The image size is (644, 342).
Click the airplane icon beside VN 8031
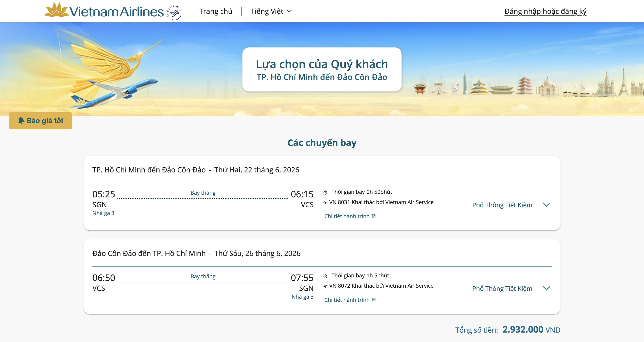[325, 202]
